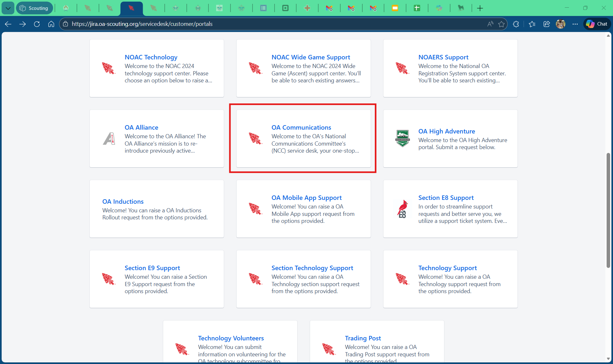Screen dimensions: 613x364
Task: Open the Copilot Chat button
Action: (x=597, y=24)
